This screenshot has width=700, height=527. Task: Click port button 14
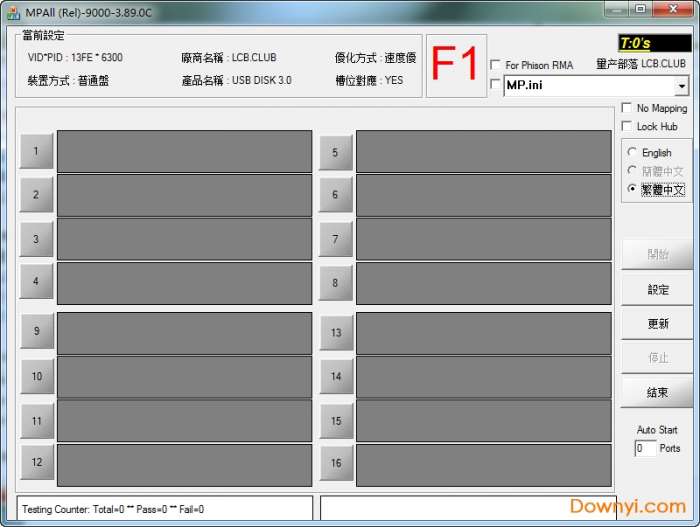point(337,376)
